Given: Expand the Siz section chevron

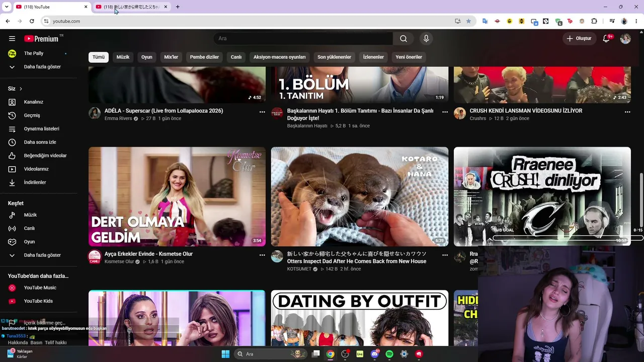Looking at the screenshot, I should click(x=21, y=89).
